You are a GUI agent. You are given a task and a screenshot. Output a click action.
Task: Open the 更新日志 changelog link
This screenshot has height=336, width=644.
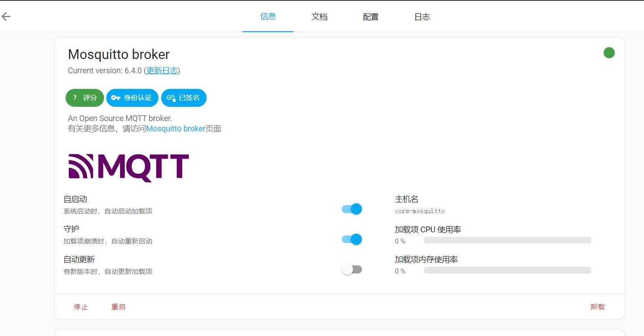[x=162, y=71]
